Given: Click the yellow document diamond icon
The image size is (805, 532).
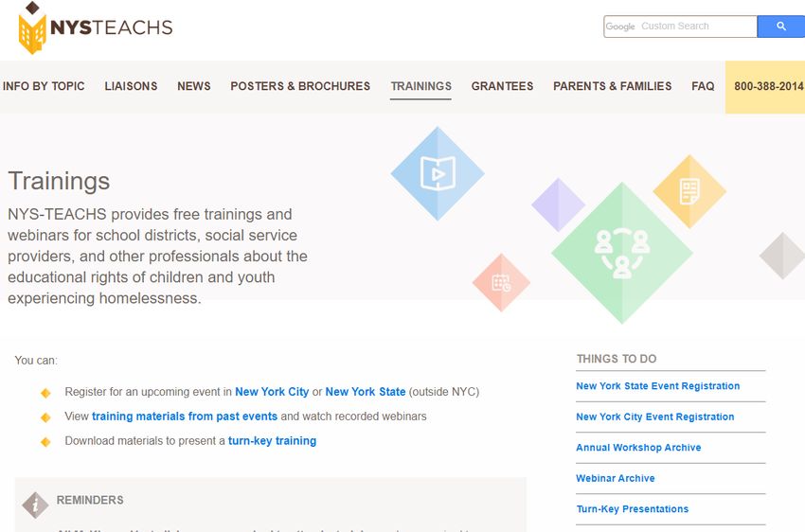Looking at the screenshot, I should click(689, 191).
